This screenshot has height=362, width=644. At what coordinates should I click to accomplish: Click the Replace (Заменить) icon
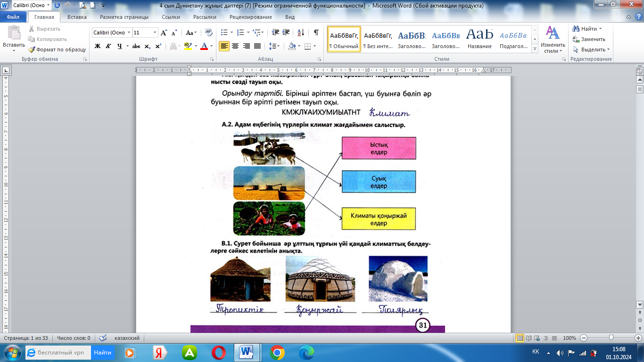(576, 39)
